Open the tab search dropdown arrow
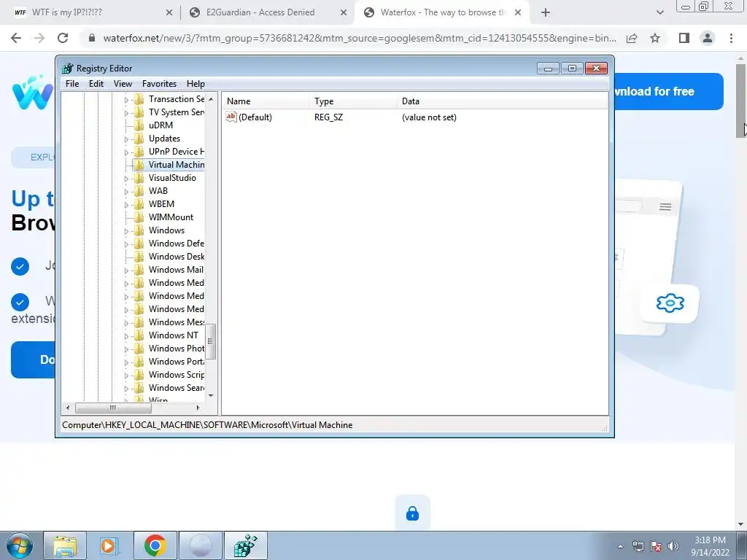 [x=659, y=13]
